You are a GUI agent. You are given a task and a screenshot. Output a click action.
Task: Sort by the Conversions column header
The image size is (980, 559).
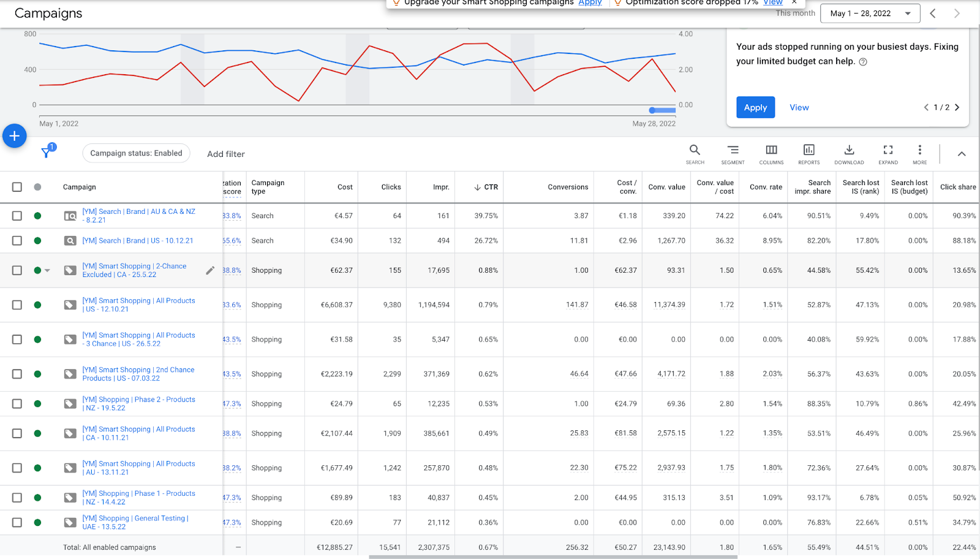(x=568, y=188)
